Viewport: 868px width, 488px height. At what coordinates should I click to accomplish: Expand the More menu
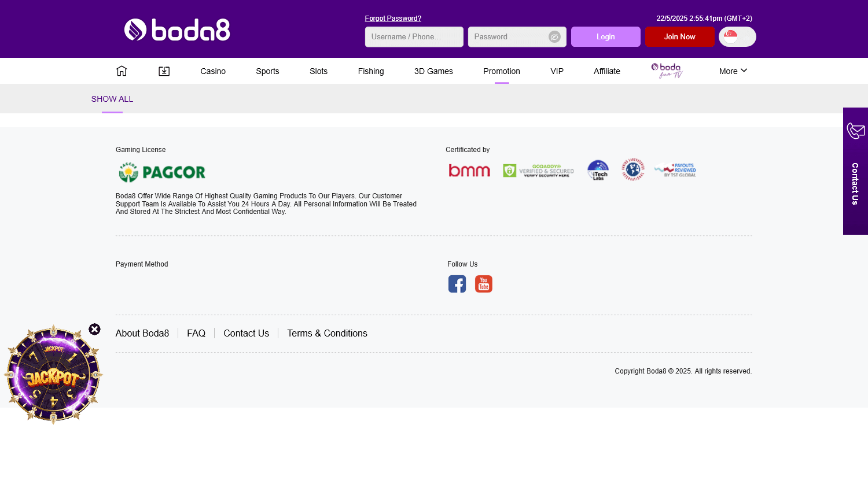click(x=733, y=71)
